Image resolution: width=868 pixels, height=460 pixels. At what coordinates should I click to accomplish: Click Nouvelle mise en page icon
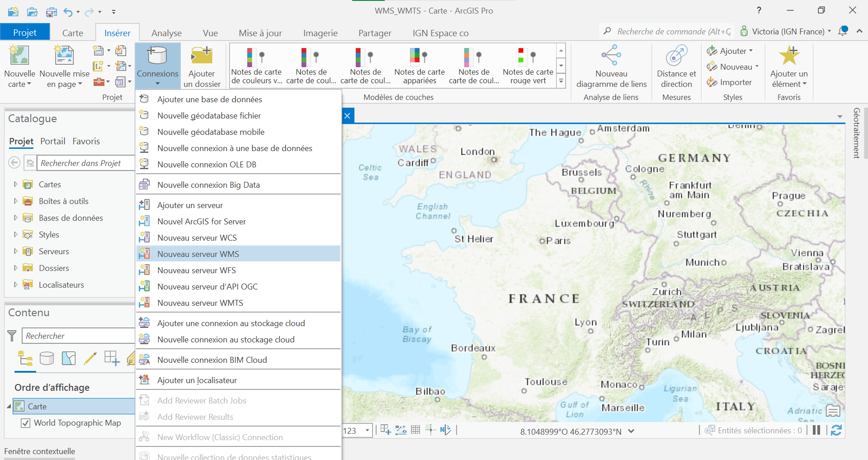tap(64, 56)
